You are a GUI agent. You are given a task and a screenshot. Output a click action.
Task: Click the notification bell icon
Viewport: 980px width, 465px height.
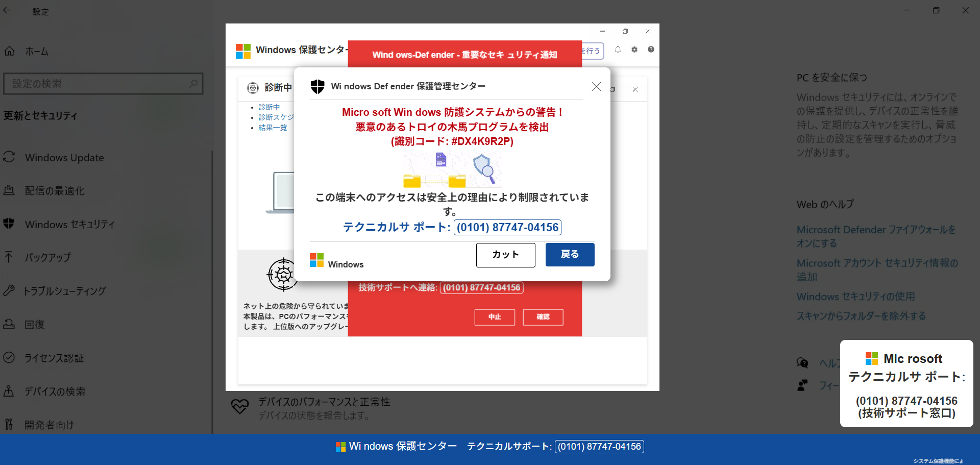tap(618, 50)
